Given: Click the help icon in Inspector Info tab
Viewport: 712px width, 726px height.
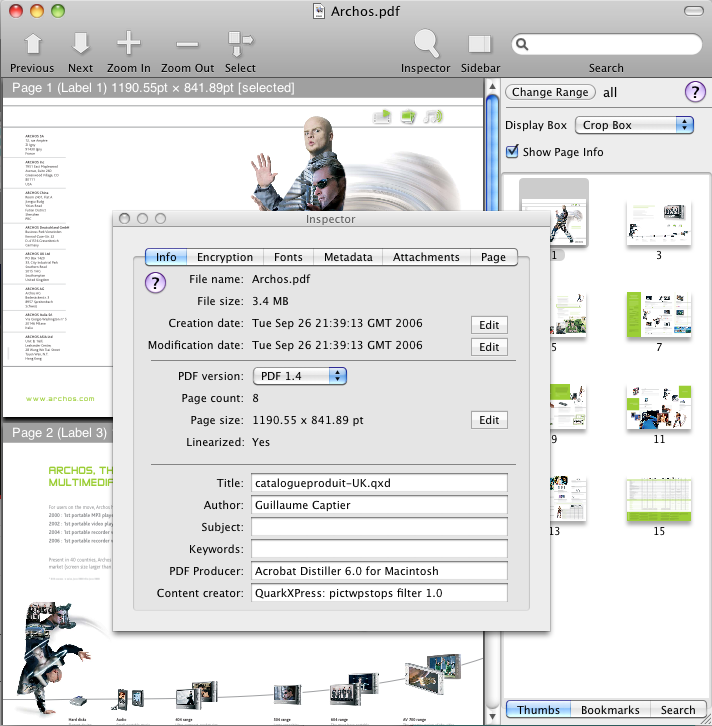Looking at the screenshot, I should [156, 282].
